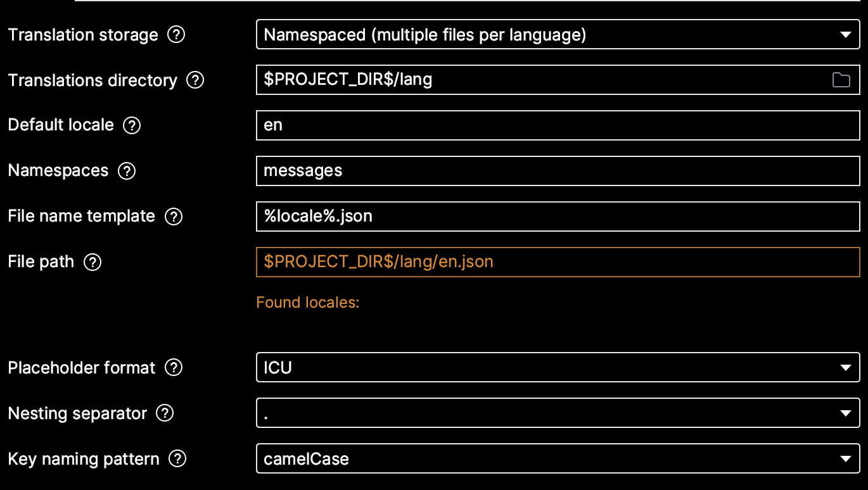Open help for Placeholder format setting
This screenshot has height=490, width=868.
click(173, 368)
